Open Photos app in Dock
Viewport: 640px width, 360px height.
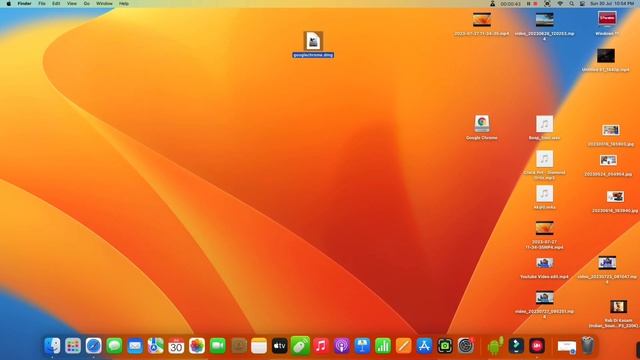[x=197, y=346]
